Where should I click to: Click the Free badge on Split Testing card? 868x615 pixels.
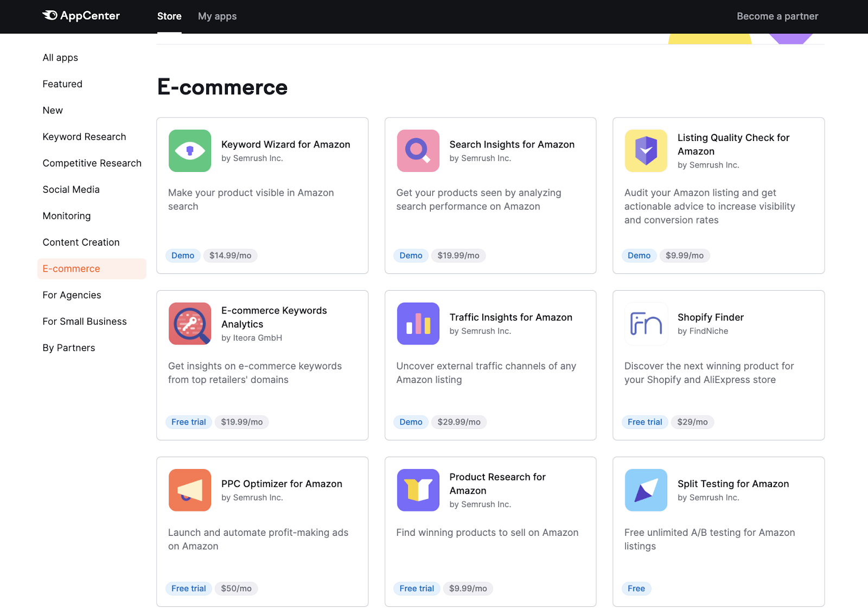click(636, 588)
